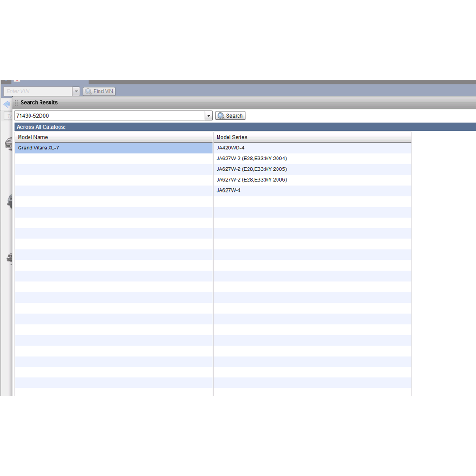Sort by the Model Series column header
Viewport: 476px width, 476px height.
point(312,137)
